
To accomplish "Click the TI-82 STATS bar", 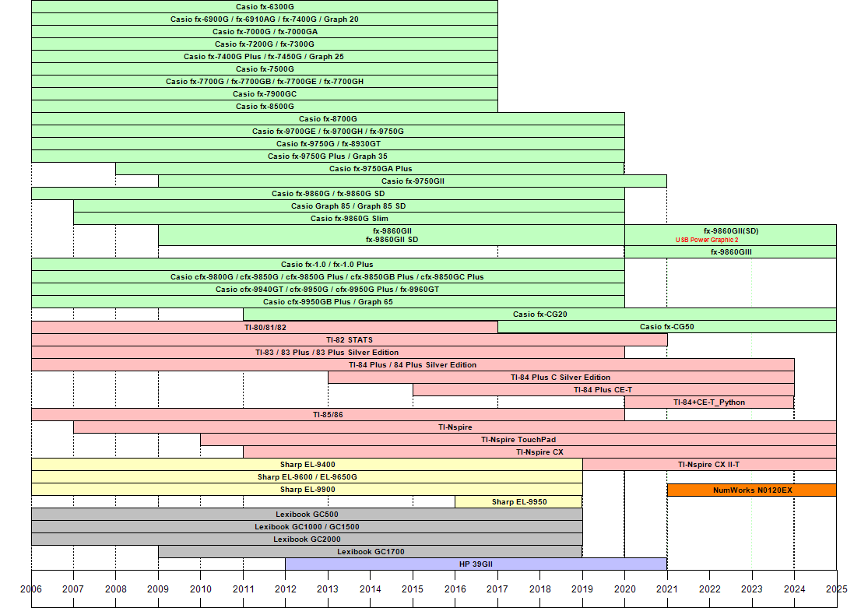I will coord(350,340).
